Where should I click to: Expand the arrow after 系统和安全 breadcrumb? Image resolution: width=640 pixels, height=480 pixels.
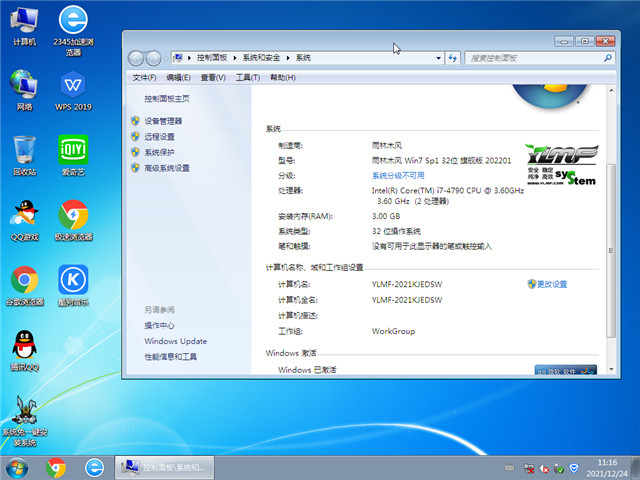click(288, 58)
